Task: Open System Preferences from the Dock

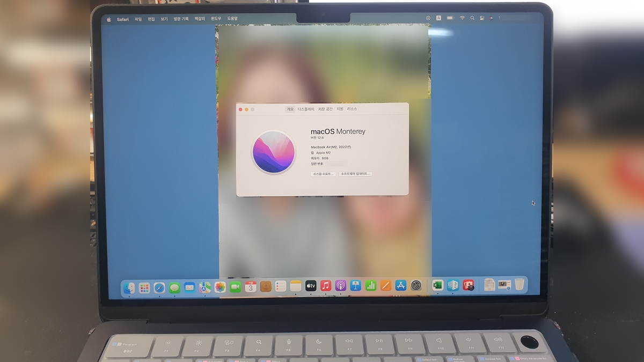Action: point(416,286)
